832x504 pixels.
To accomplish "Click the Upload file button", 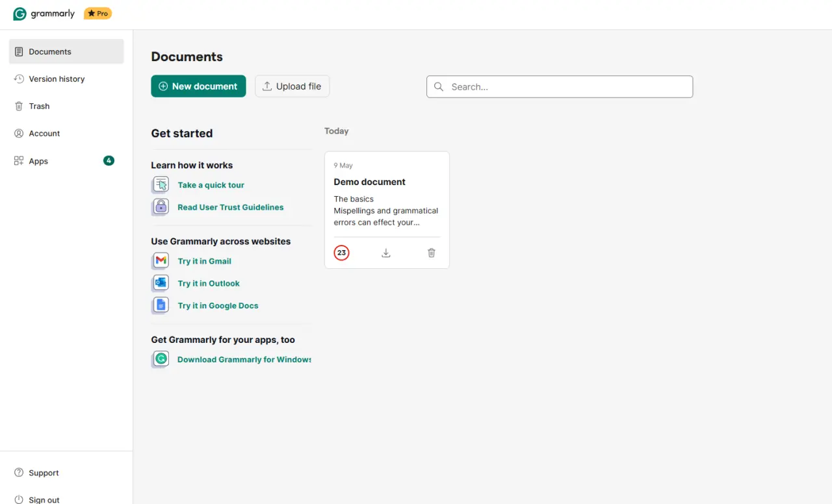I will click(x=292, y=86).
